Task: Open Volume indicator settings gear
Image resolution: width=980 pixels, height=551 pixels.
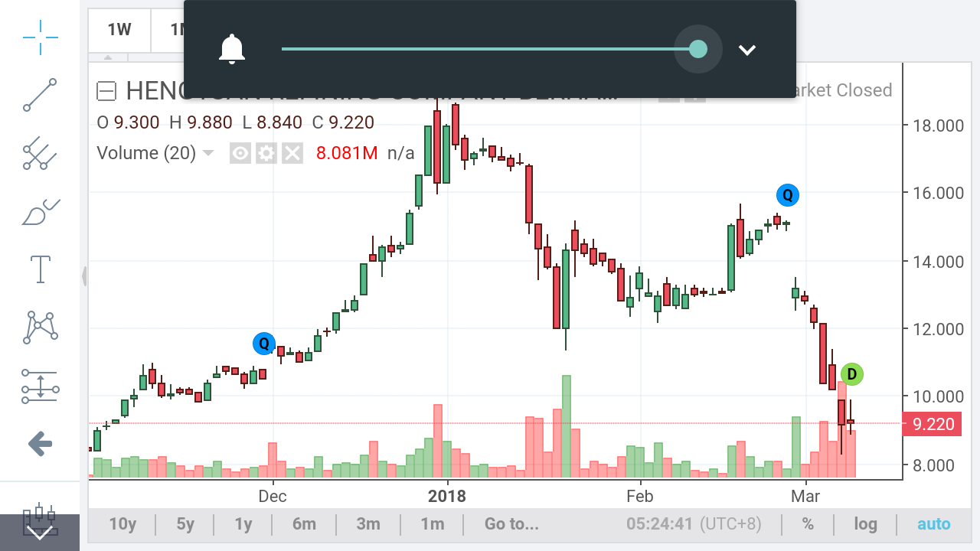Action: pyautogui.click(x=266, y=154)
